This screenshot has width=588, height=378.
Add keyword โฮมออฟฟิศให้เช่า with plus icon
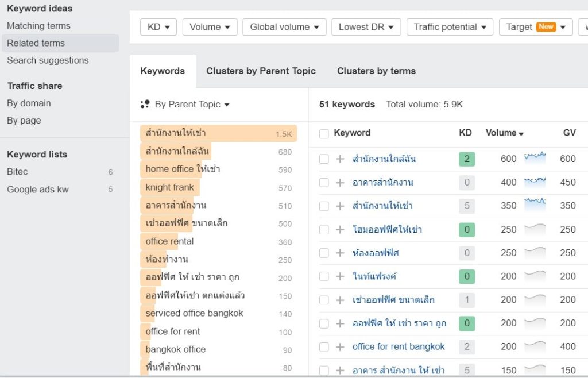[340, 230]
